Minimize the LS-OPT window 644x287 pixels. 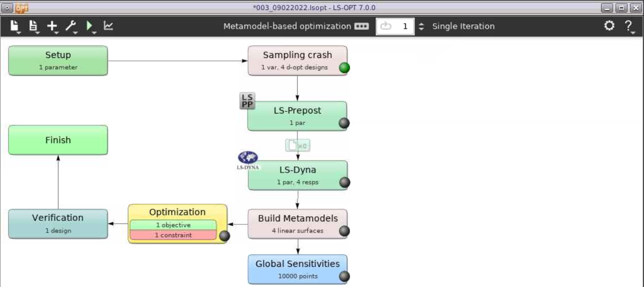607,8
